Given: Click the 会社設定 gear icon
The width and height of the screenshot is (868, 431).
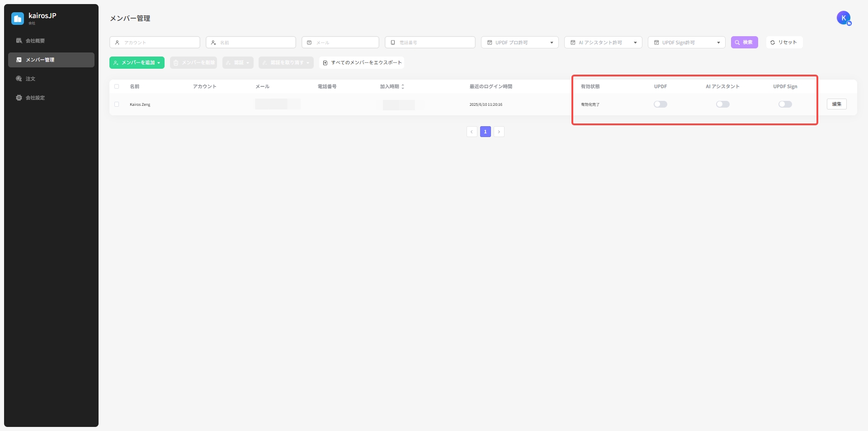Looking at the screenshot, I should point(19,98).
